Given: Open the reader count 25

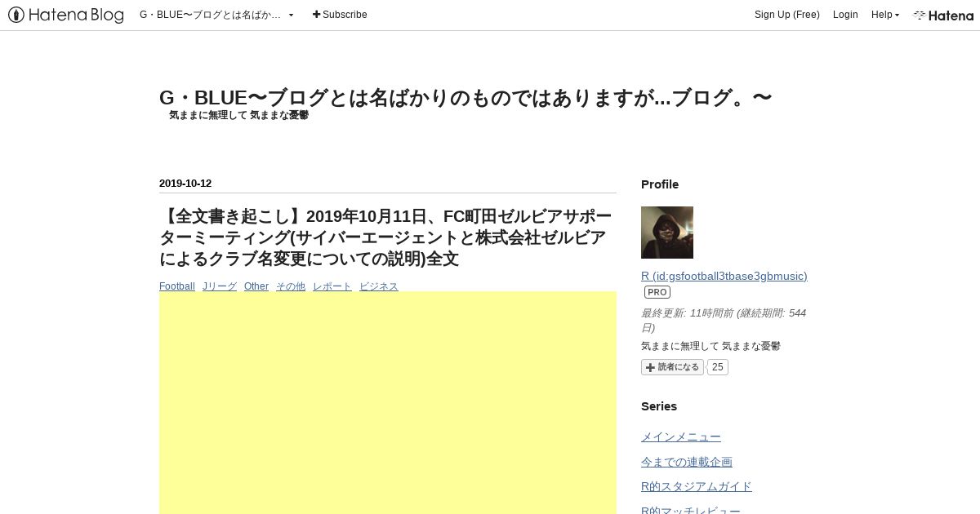Looking at the screenshot, I should pos(718,367).
